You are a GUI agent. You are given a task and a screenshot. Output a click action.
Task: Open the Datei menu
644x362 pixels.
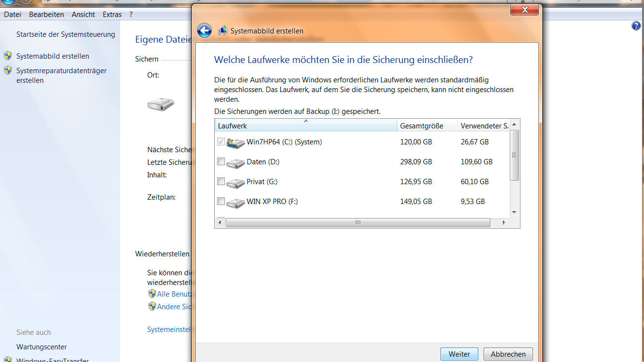tap(13, 15)
